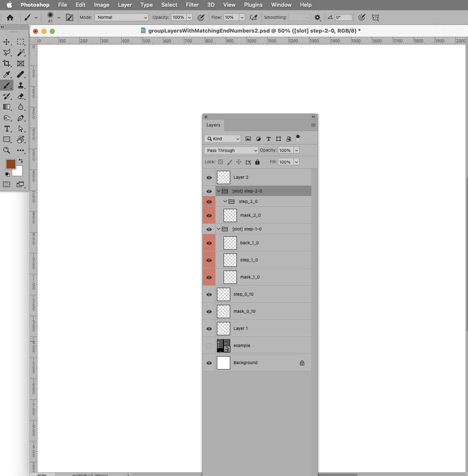This screenshot has width=468, height=476.
Task: Toggle visibility of mask_1_0 layer
Action: coord(209,277)
